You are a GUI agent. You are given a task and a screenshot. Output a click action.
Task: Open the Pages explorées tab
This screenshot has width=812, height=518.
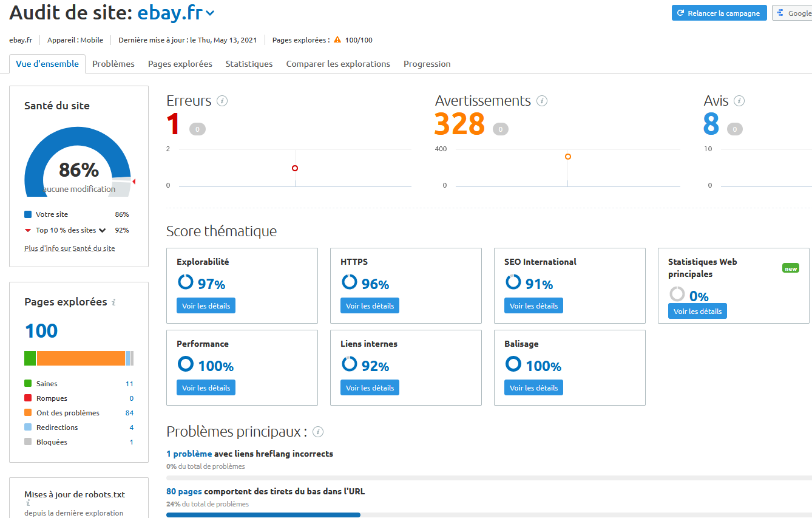coord(180,64)
